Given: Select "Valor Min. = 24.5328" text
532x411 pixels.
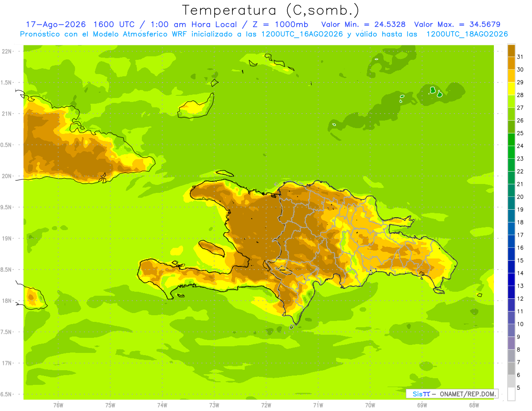Looking at the screenshot, I should click(364, 24).
